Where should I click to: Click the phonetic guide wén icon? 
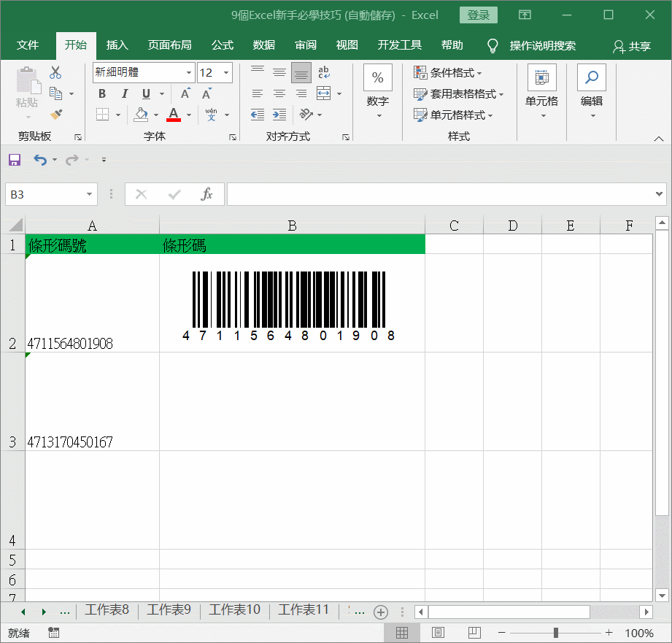212,115
